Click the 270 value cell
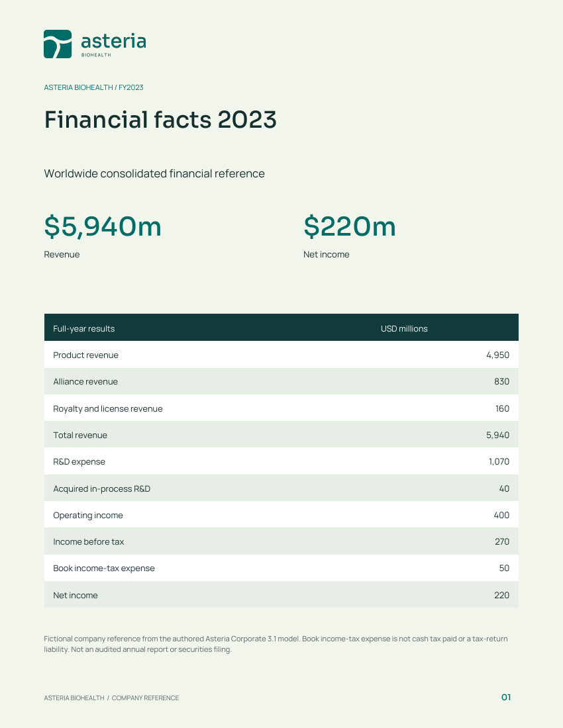 click(501, 542)
